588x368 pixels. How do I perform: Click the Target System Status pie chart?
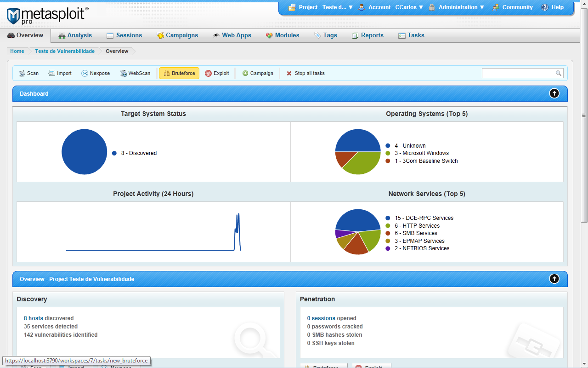pos(85,152)
